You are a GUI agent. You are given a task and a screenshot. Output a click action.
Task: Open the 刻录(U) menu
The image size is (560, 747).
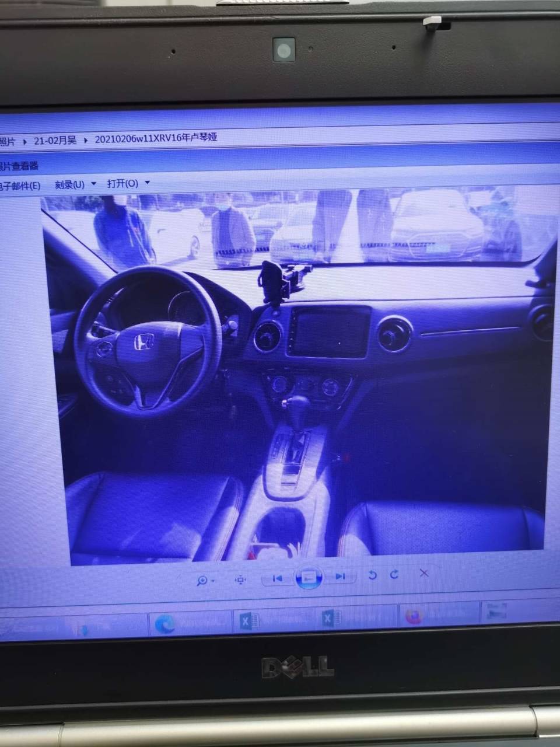tap(69, 184)
